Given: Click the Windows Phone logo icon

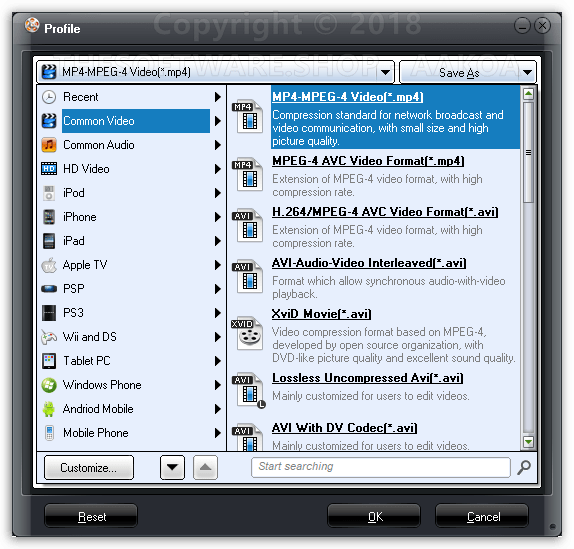Looking at the screenshot, I should click(49, 385).
